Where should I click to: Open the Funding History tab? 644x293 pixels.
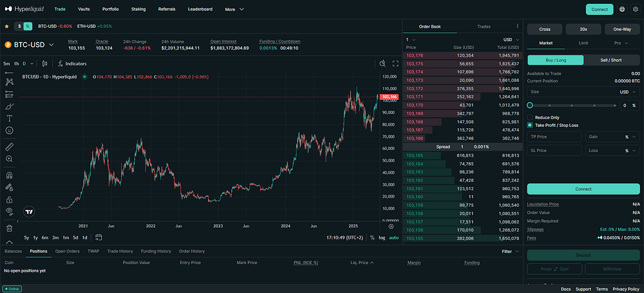pos(156,251)
